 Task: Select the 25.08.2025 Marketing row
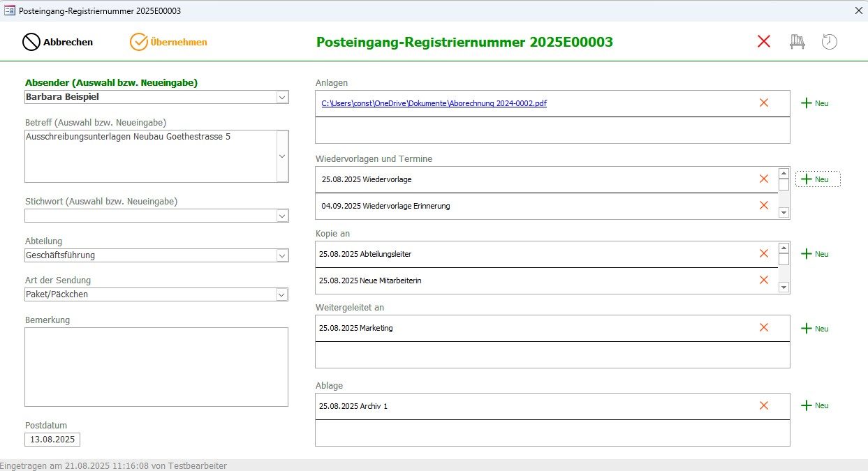pos(552,328)
